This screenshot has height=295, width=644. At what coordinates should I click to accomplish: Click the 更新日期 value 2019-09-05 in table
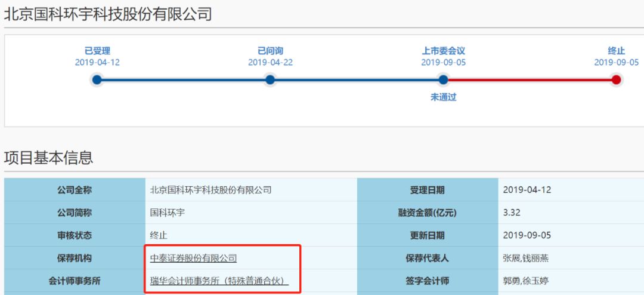click(x=527, y=236)
